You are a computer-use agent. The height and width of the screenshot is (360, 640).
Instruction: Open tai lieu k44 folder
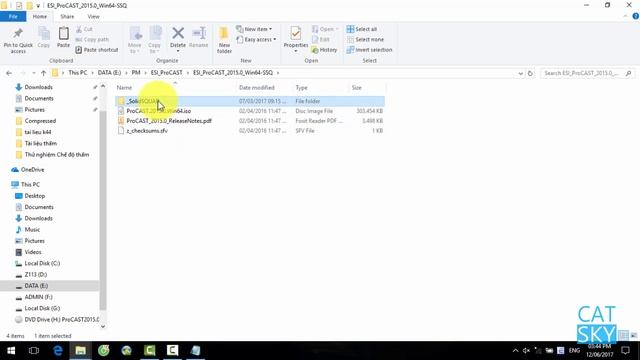click(x=38, y=132)
